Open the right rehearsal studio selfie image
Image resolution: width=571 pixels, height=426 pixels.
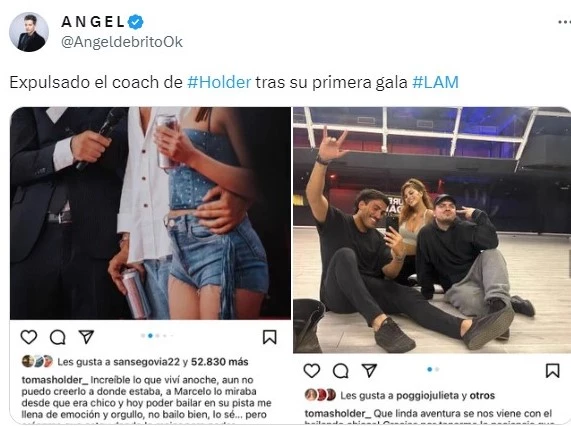point(432,230)
